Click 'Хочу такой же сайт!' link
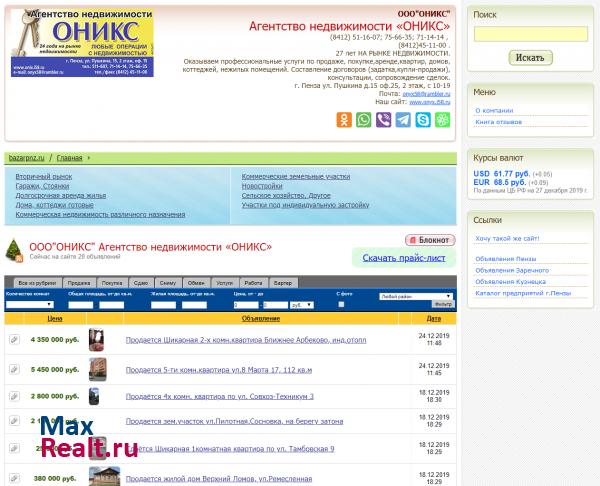Screen dimensions: 600x486 (x=507, y=238)
